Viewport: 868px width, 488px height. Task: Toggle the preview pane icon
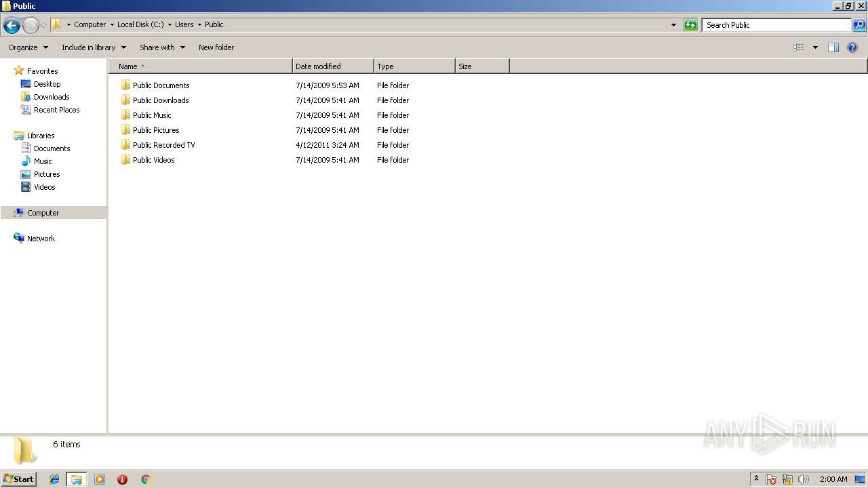point(833,47)
